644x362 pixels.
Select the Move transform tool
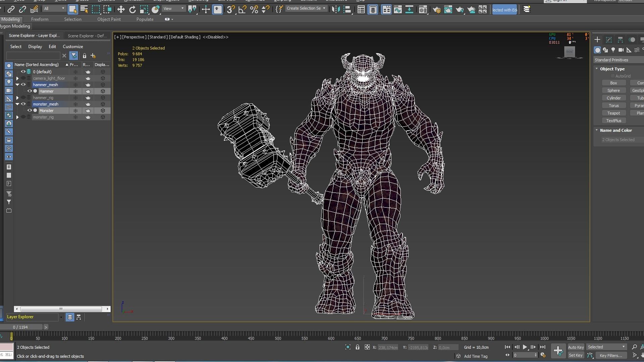pos(121,9)
